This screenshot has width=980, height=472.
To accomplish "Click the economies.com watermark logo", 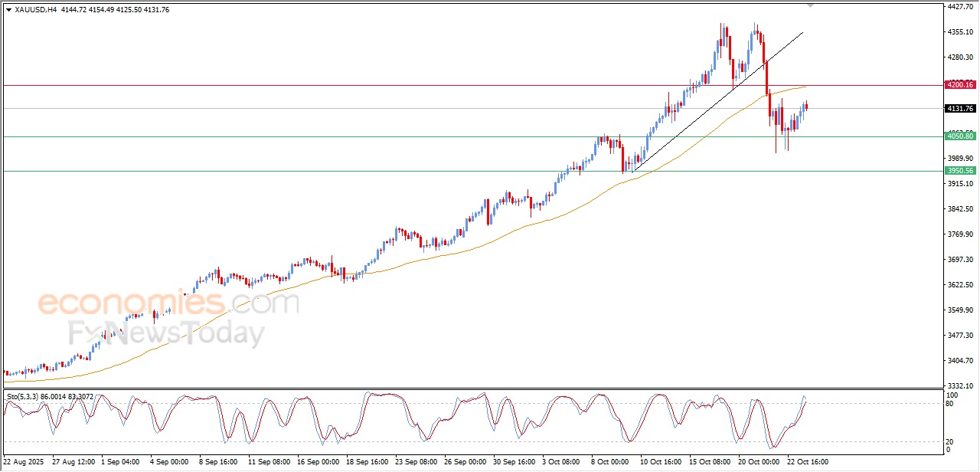I will (168, 303).
